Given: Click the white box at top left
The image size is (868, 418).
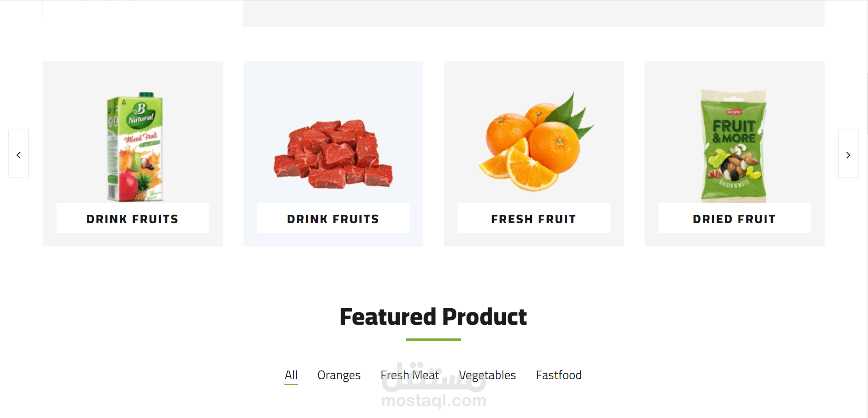Looking at the screenshot, I should tap(132, 9).
